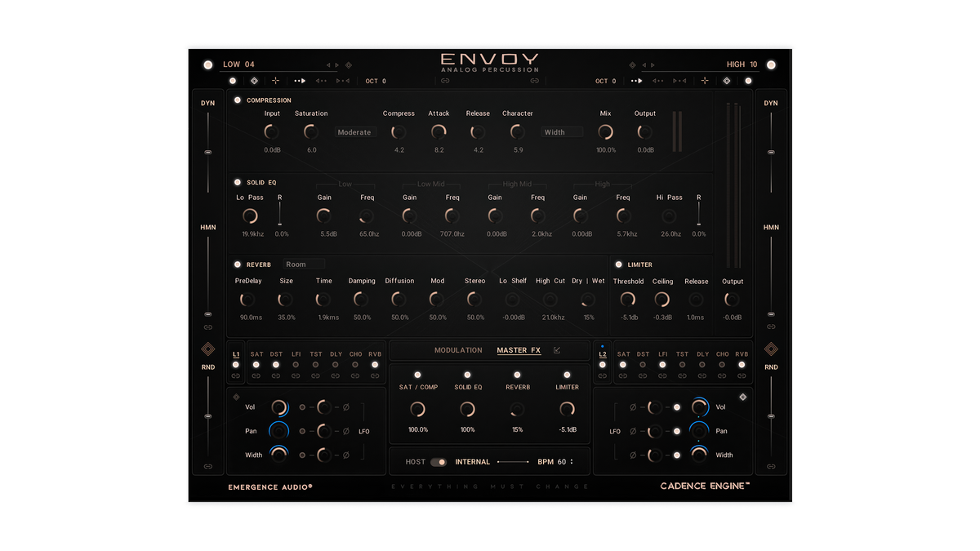Open the Room reverb type dropdown

(x=304, y=264)
